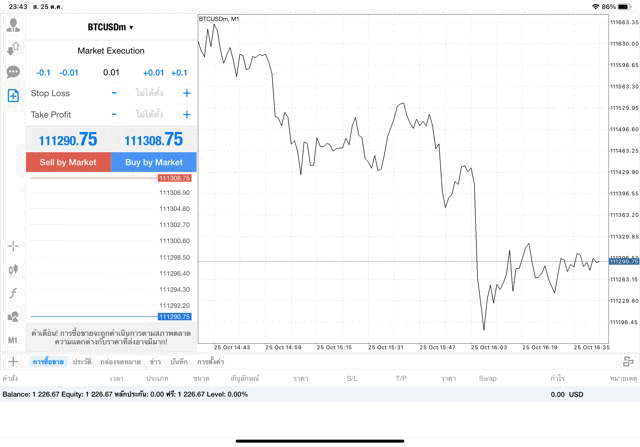Open the M1 timeframe selector
This screenshot has width=640, height=447.
click(x=13, y=340)
